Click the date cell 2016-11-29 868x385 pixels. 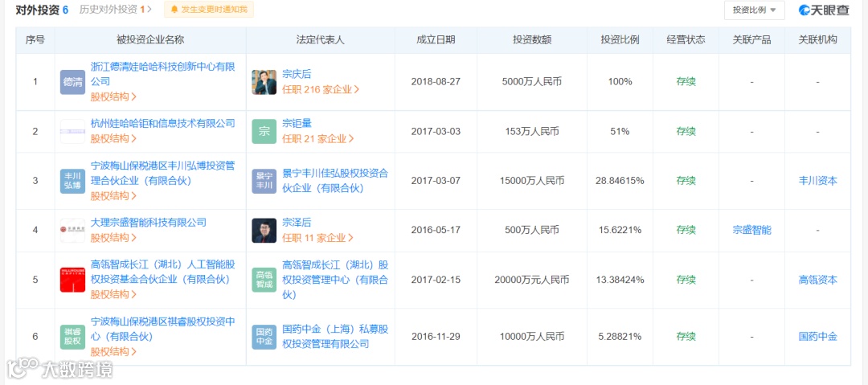tap(436, 336)
